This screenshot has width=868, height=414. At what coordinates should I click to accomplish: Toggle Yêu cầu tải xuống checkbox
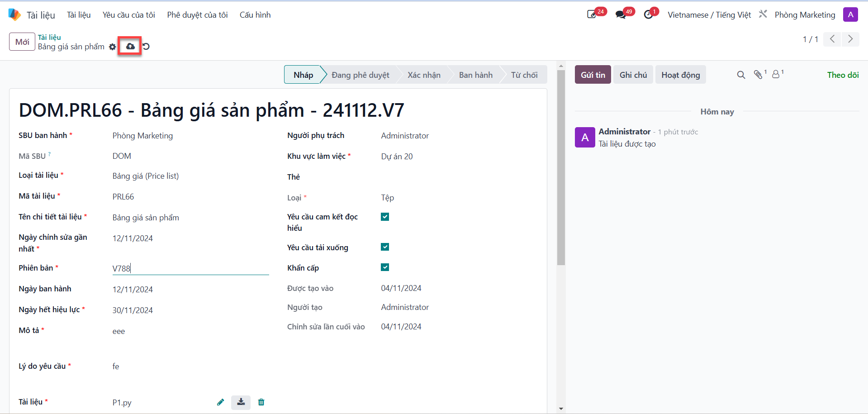coord(385,247)
